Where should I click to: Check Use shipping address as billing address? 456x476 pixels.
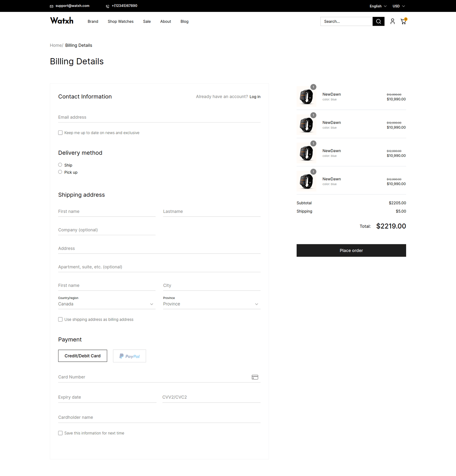[60, 319]
